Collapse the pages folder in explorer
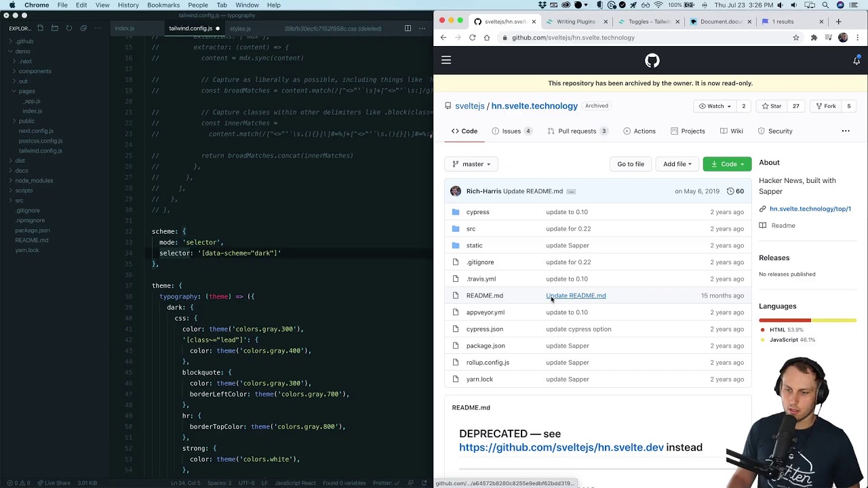The width and height of the screenshot is (868, 488). (27, 91)
